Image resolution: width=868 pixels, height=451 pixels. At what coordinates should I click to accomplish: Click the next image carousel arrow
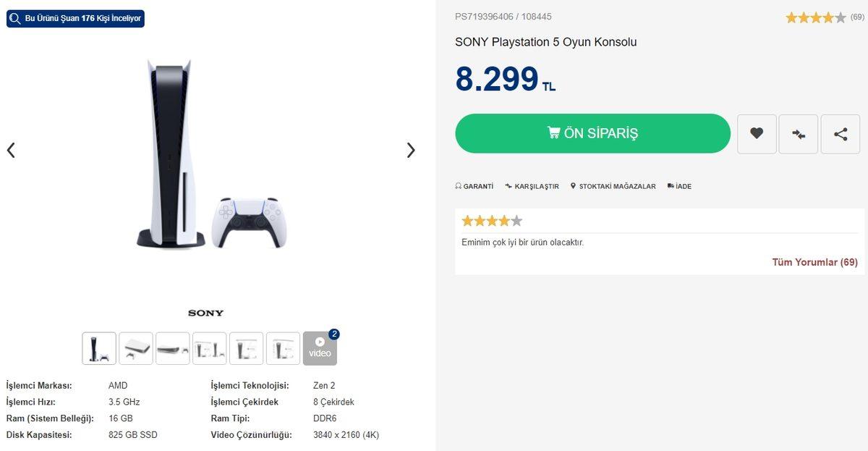pos(411,150)
